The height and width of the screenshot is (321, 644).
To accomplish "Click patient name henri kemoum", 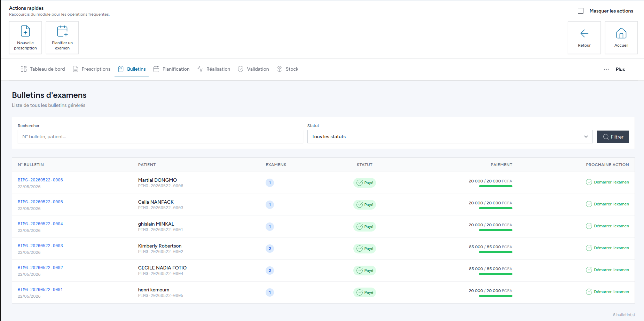I will [154, 290].
